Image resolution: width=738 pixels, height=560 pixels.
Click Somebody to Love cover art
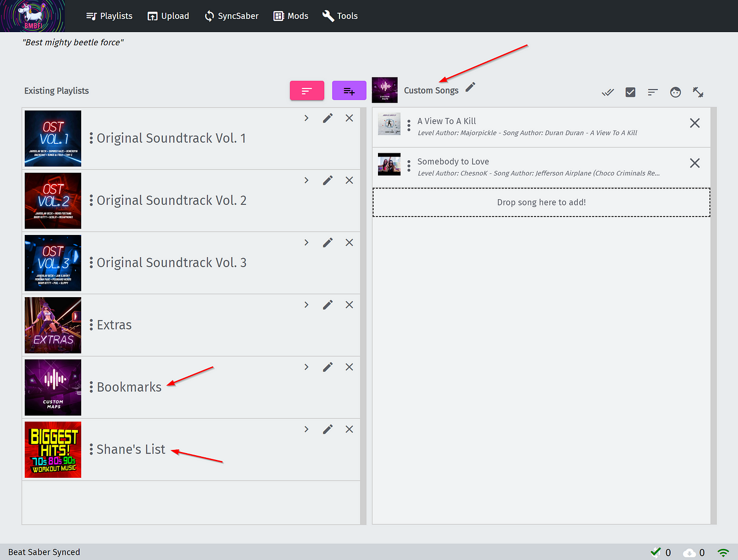point(389,164)
